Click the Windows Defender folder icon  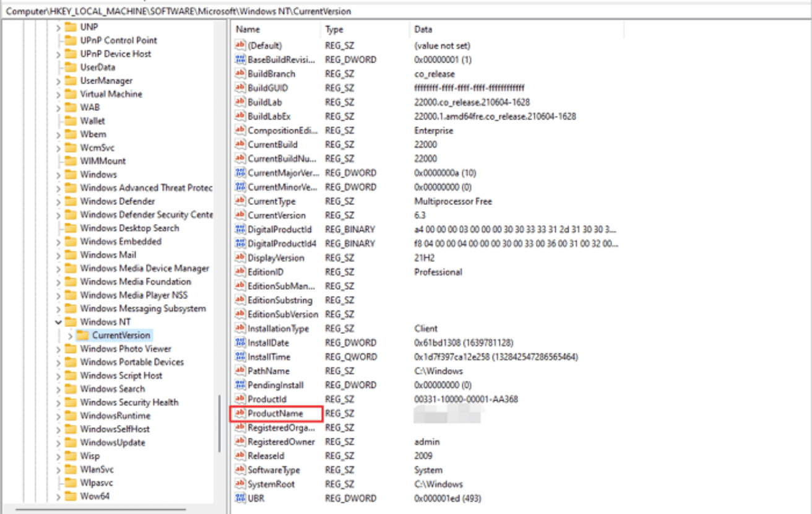[x=71, y=201]
